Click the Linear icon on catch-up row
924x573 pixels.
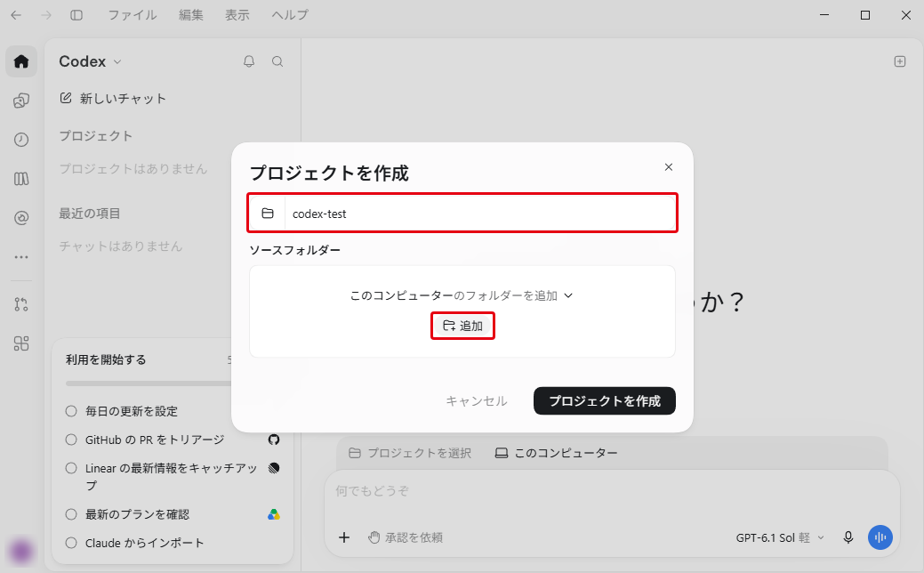tap(273, 468)
